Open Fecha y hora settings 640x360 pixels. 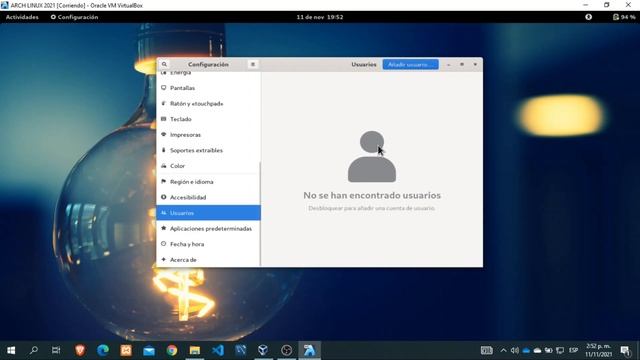point(208,244)
